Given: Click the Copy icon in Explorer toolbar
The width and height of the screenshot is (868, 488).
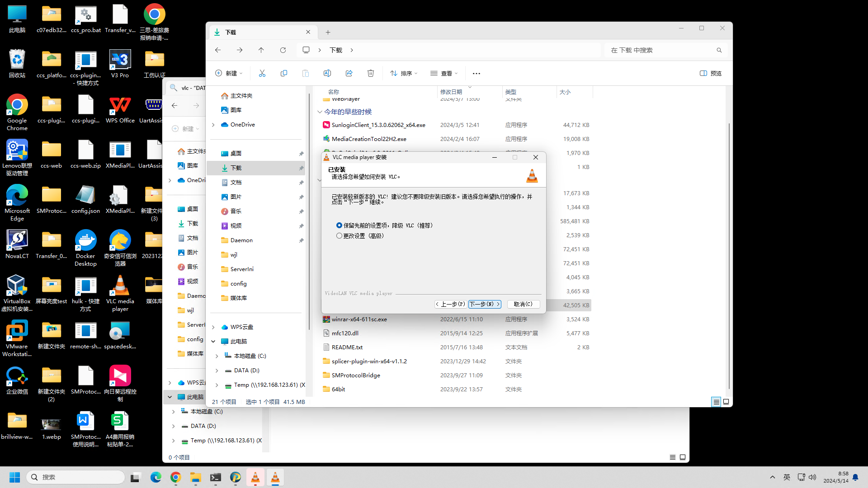Looking at the screenshot, I should click(x=284, y=73).
